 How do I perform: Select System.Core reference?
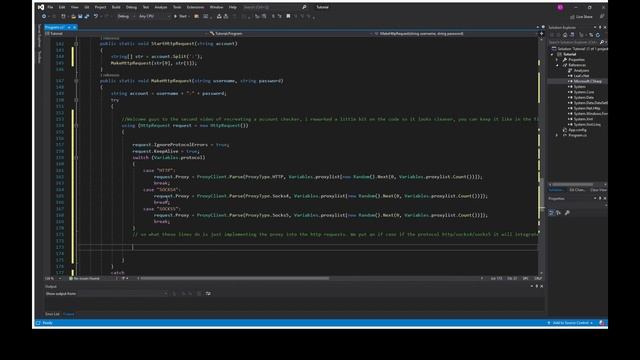click(x=584, y=92)
